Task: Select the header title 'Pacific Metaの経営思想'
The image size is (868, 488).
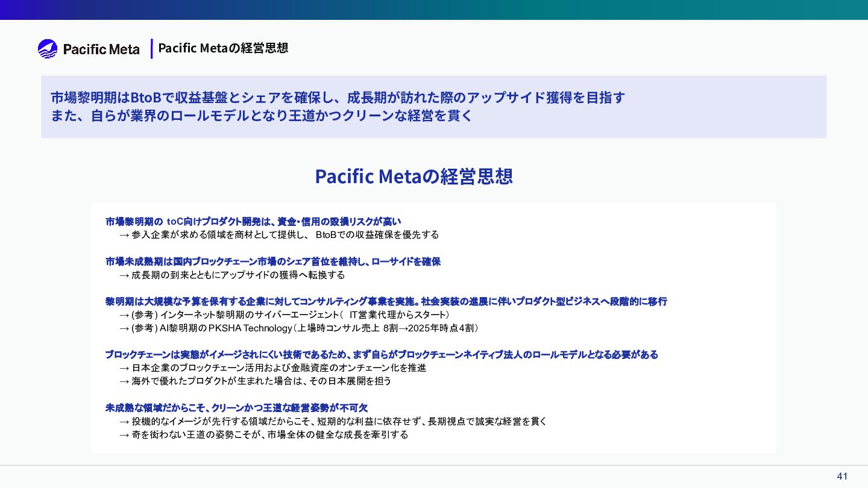Action: [223, 48]
